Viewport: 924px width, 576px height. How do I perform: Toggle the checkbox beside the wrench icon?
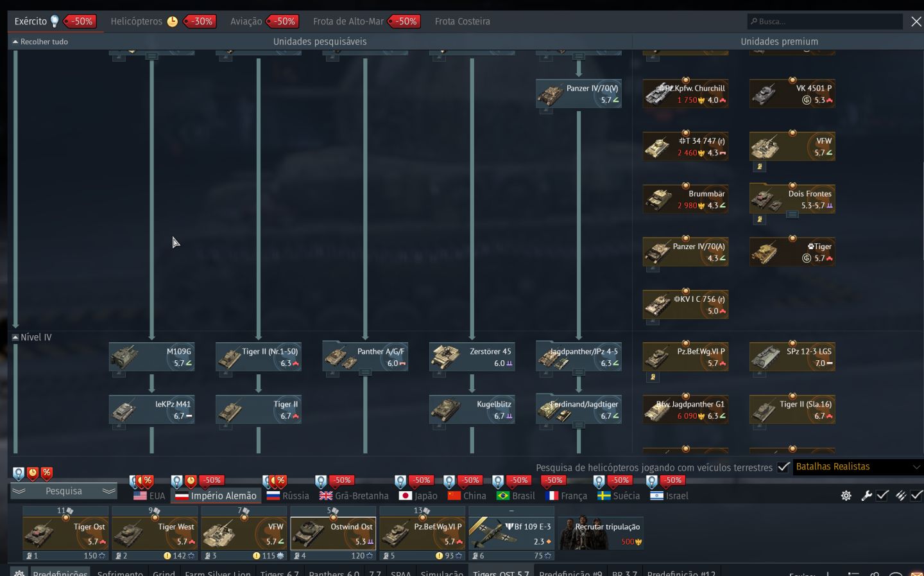click(882, 495)
